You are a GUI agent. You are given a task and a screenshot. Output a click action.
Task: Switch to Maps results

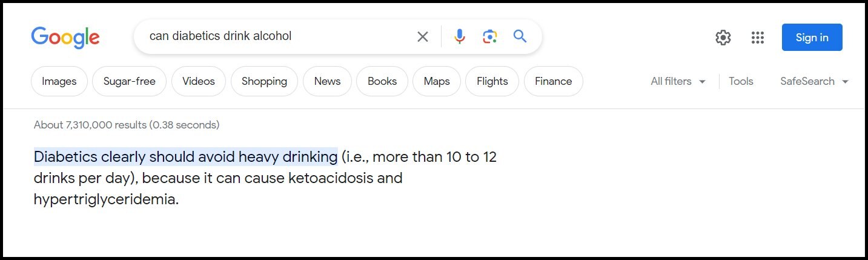tap(437, 81)
